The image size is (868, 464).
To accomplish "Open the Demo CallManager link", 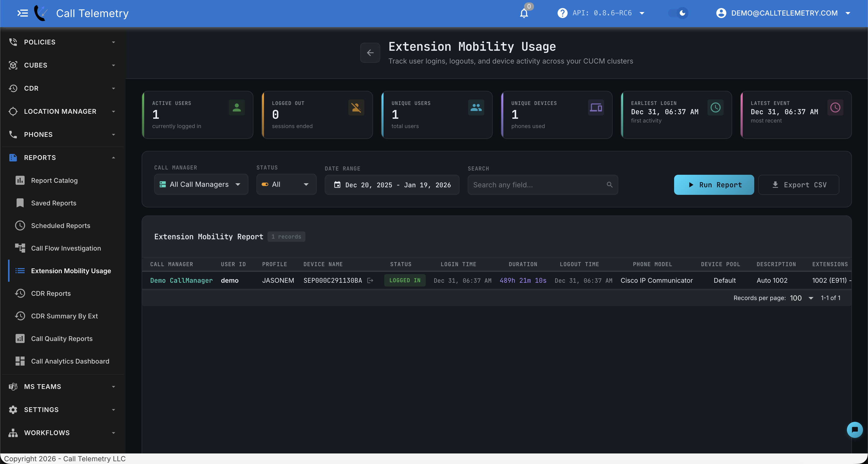I will [181, 280].
